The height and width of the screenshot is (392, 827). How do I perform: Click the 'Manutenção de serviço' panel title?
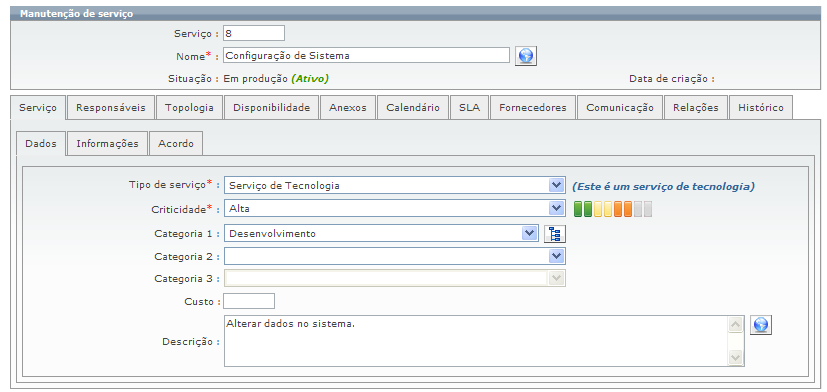point(76,14)
